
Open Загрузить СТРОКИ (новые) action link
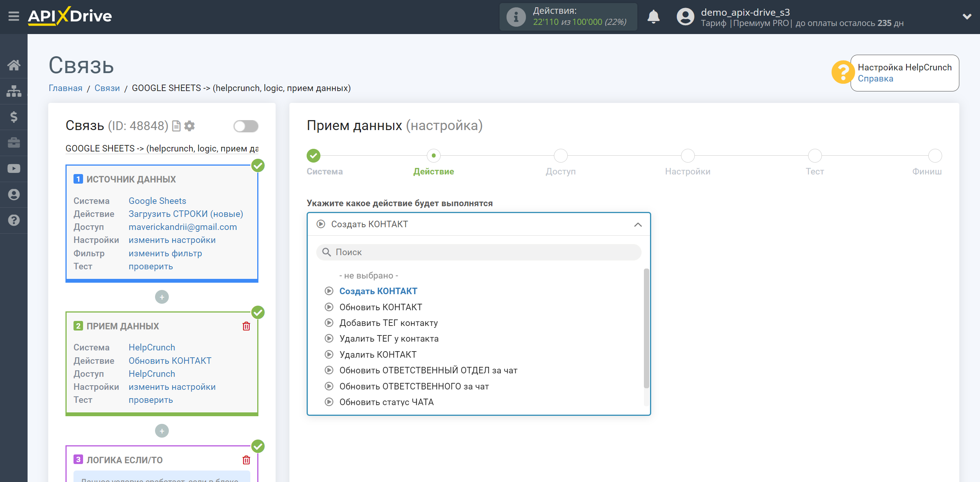click(x=186, y=214)
